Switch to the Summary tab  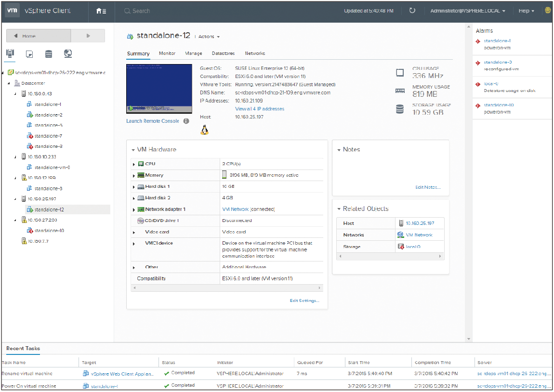point(138,53)
